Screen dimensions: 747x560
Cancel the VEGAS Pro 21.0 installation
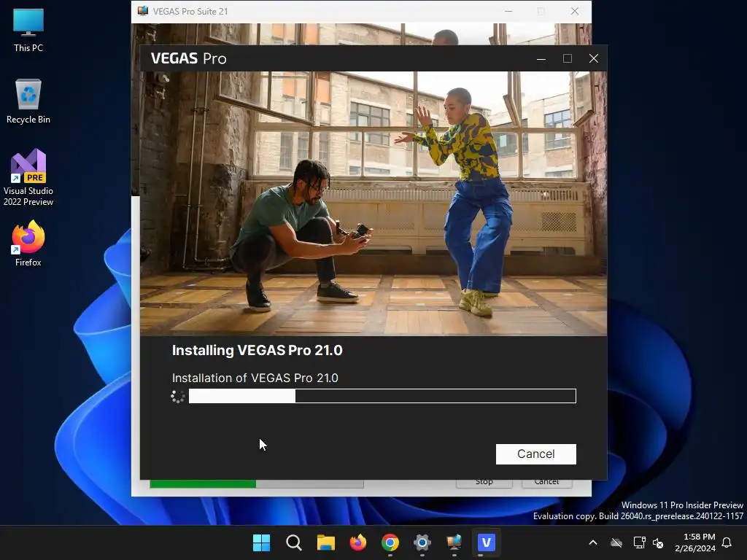pos(535,454)
